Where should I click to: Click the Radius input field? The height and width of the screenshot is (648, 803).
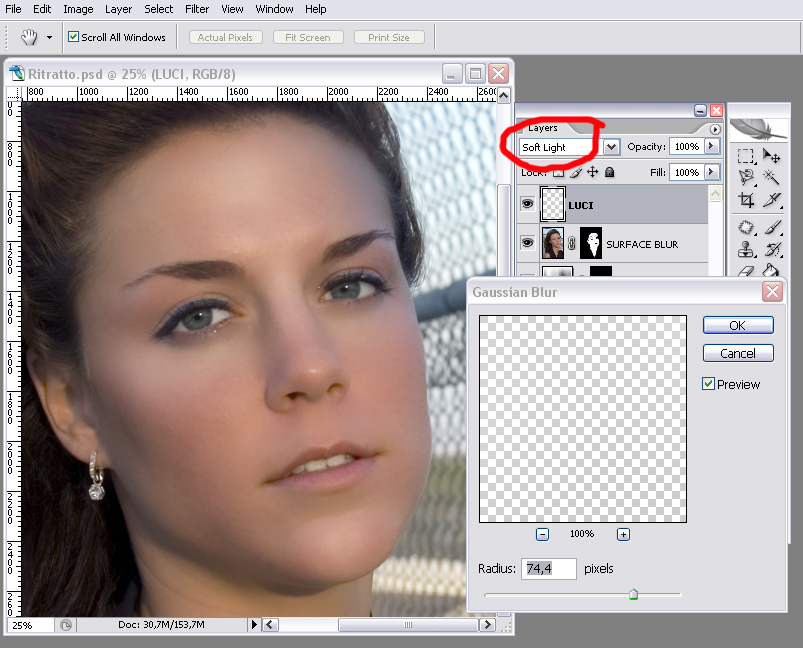(x=548, y=569)
